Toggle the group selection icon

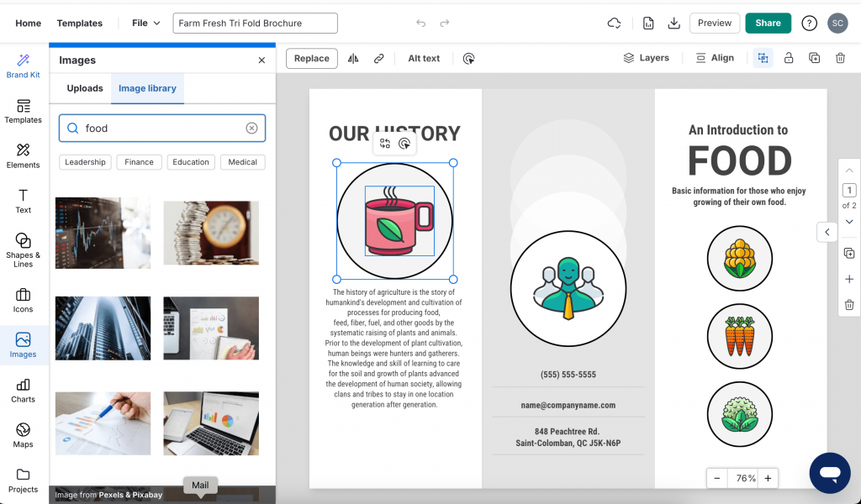pos(763,58)
